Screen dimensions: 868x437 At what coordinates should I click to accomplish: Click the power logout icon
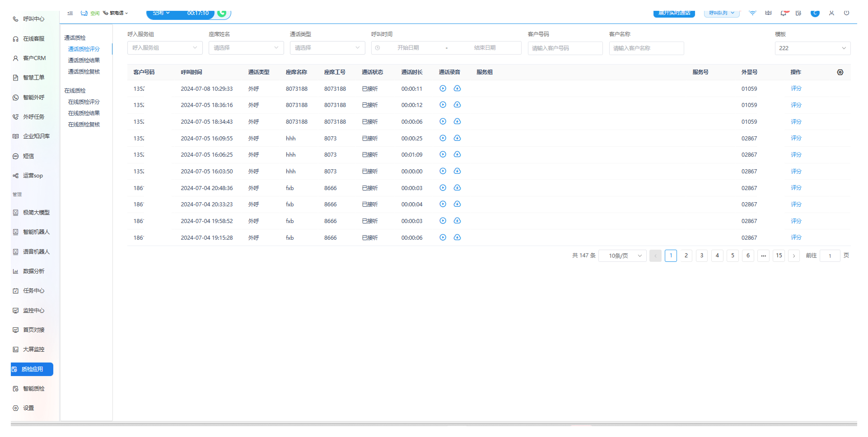tap(846, 13)
